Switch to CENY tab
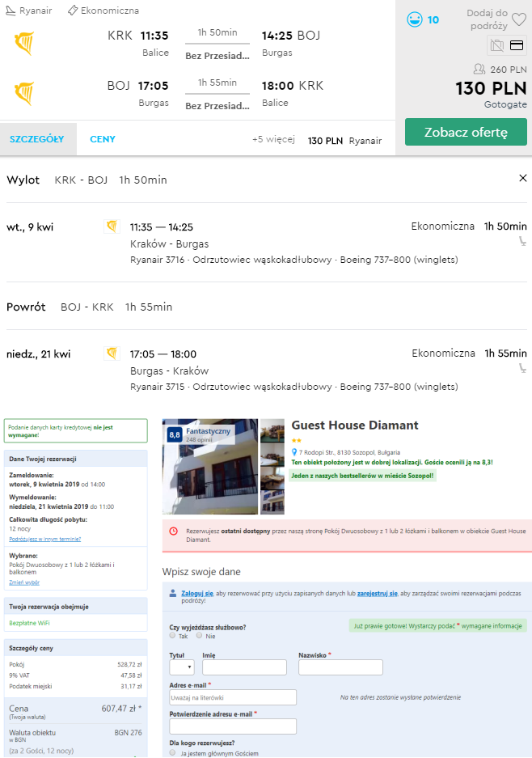The width and height of the screenshot is (532, 758). [x=103, y=139]
